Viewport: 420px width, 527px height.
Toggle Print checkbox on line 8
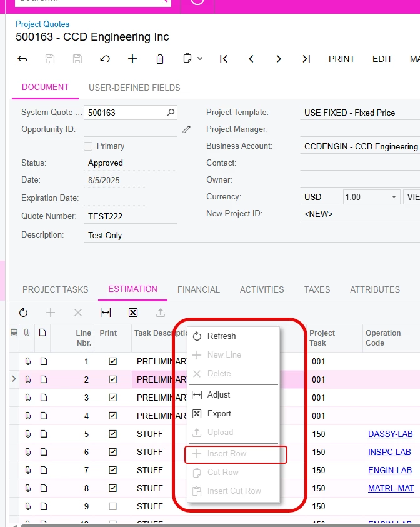point(113,488)
